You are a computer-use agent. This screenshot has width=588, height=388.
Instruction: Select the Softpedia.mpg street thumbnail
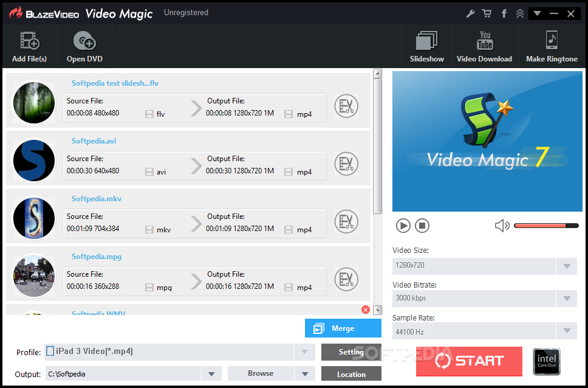tap(34, 276)
